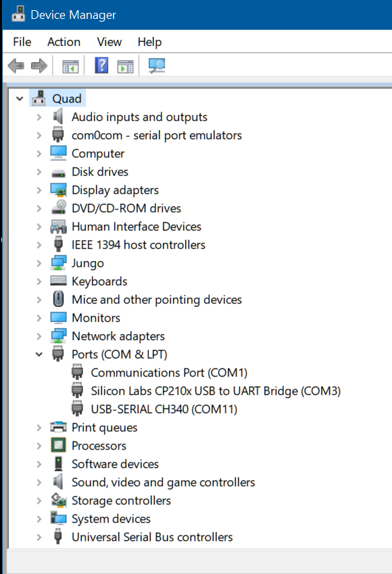Image resolution: width=392 pixels, height=574 pixels.
Task: Click the Back arrow toolbar icon
Action: pos(16,66)
